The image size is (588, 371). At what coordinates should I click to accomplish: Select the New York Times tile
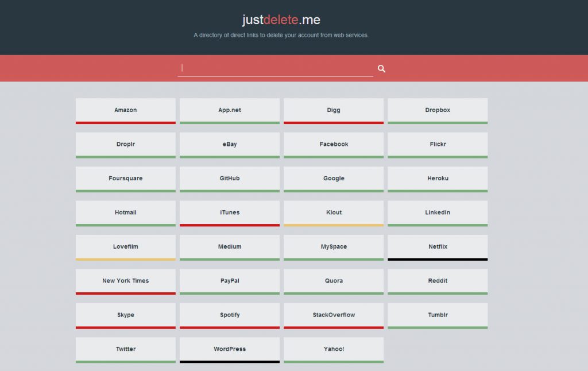pos(125,281)
